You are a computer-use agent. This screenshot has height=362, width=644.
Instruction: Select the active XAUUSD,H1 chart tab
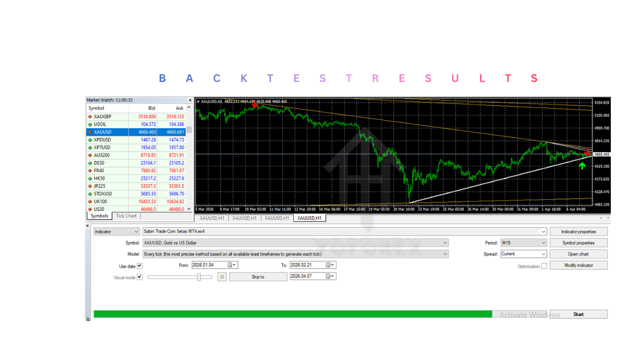click(x=309, y=218)
